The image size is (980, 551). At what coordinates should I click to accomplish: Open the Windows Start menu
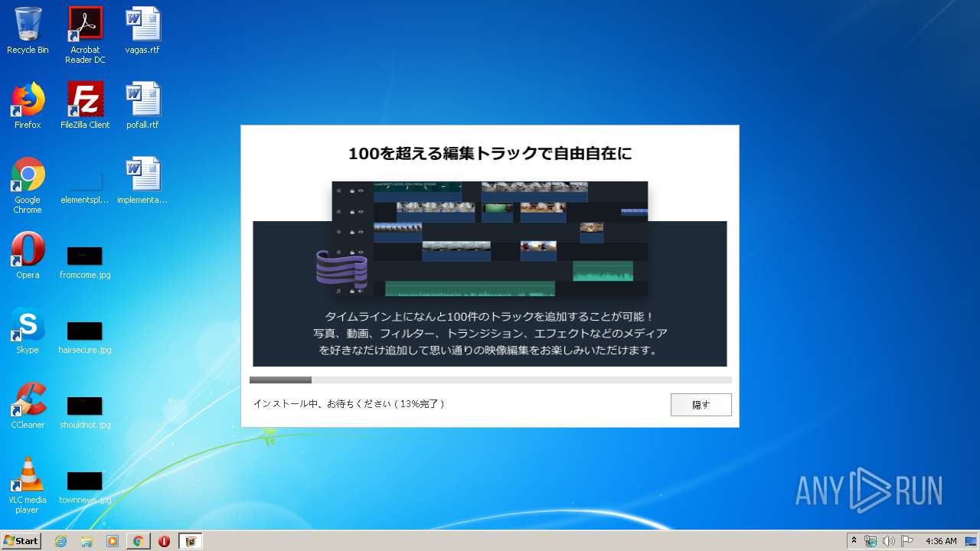click(21, 541)
